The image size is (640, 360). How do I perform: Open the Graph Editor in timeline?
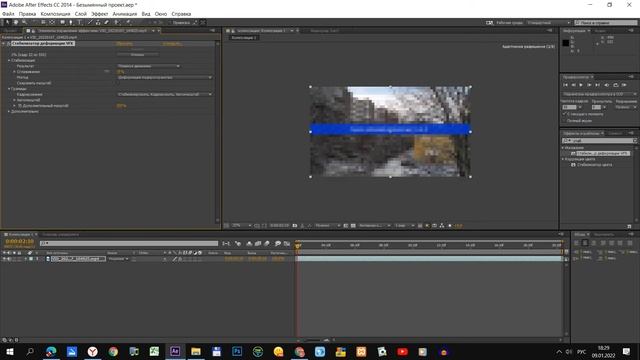[287, 243]
